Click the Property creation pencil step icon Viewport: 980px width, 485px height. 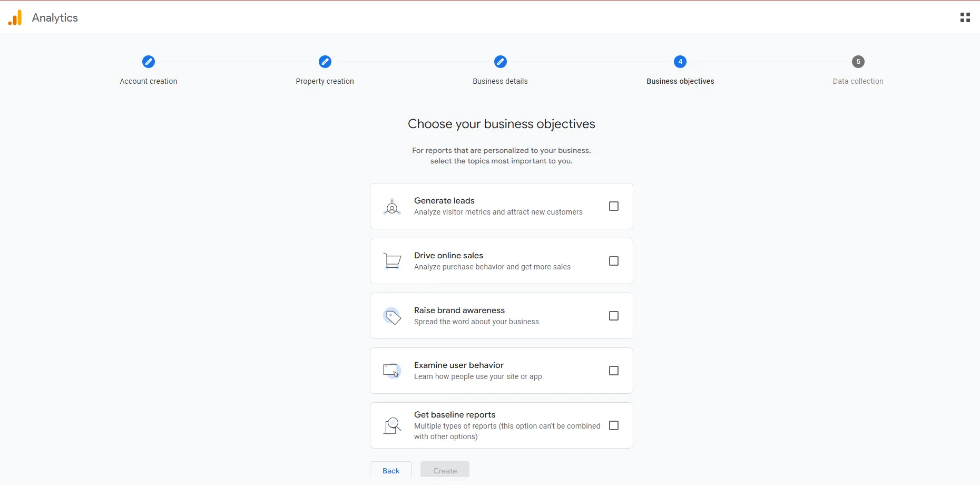pos(325,62)
